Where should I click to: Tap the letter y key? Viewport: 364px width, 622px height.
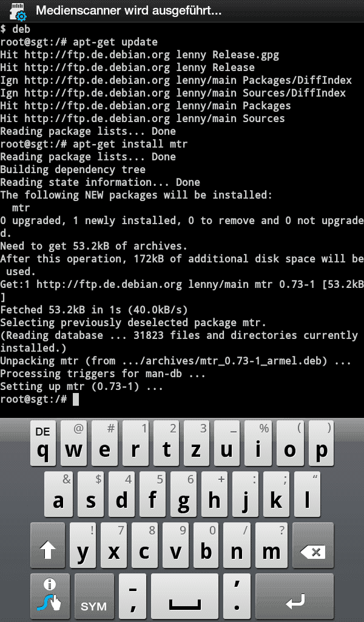[x=83, y=545]
